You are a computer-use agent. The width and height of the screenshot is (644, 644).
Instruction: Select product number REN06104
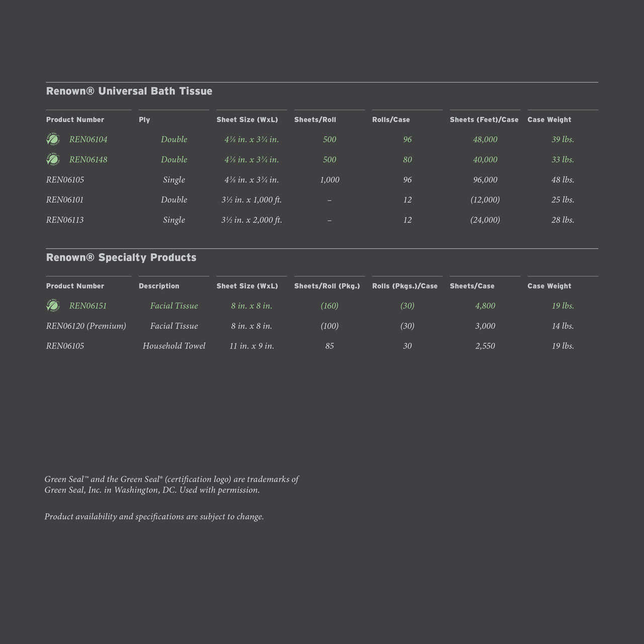[x=88, y=139]
